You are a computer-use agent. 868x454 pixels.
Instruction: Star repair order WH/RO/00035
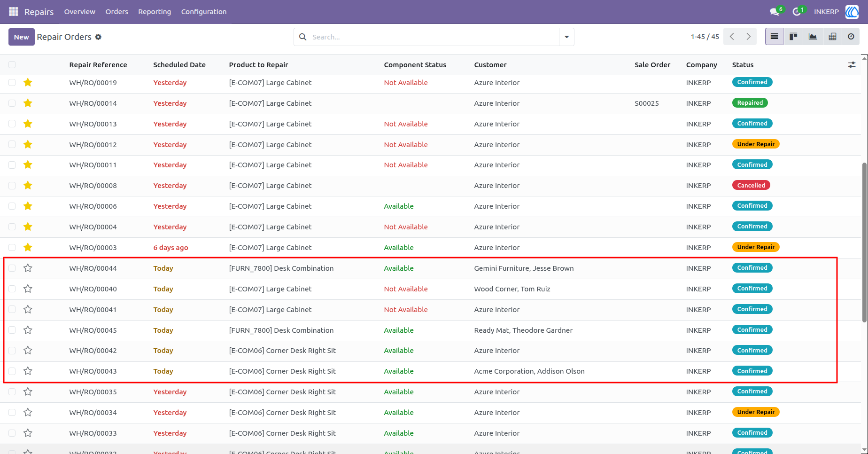tap(28, 392)
